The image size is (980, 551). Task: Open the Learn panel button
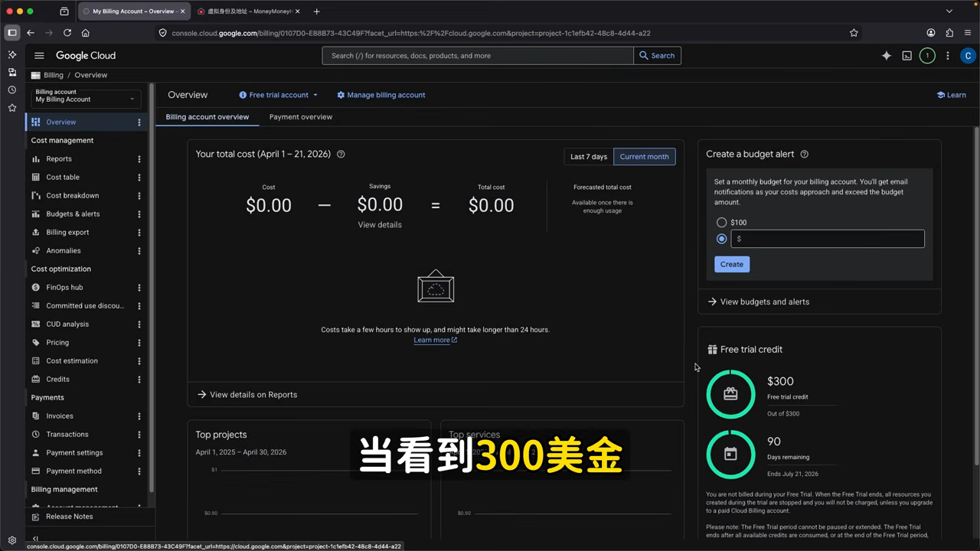952,95
